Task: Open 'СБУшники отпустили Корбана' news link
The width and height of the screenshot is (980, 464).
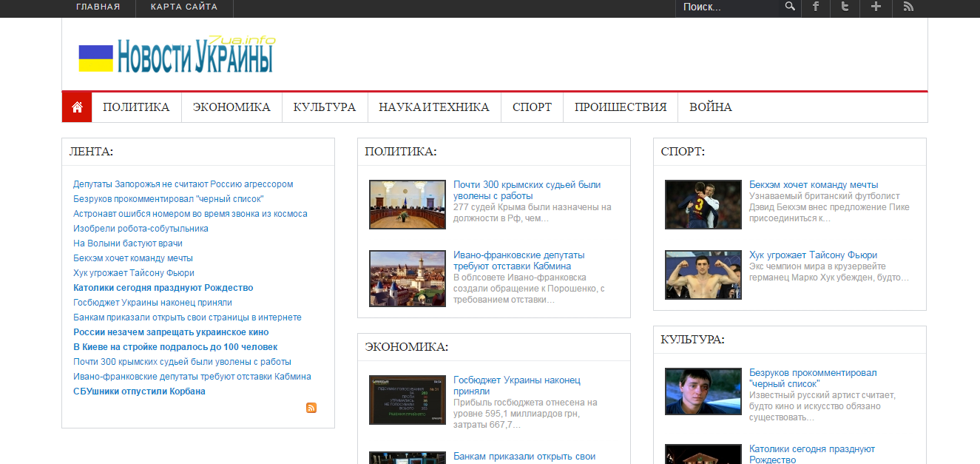Action: tap(139, 391)
